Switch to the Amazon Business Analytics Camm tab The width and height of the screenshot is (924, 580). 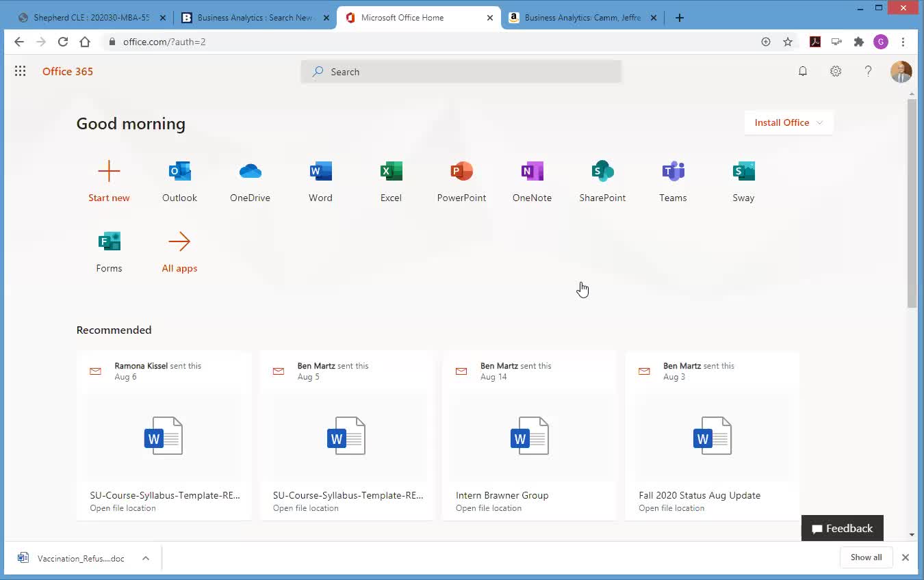(583, 18)
